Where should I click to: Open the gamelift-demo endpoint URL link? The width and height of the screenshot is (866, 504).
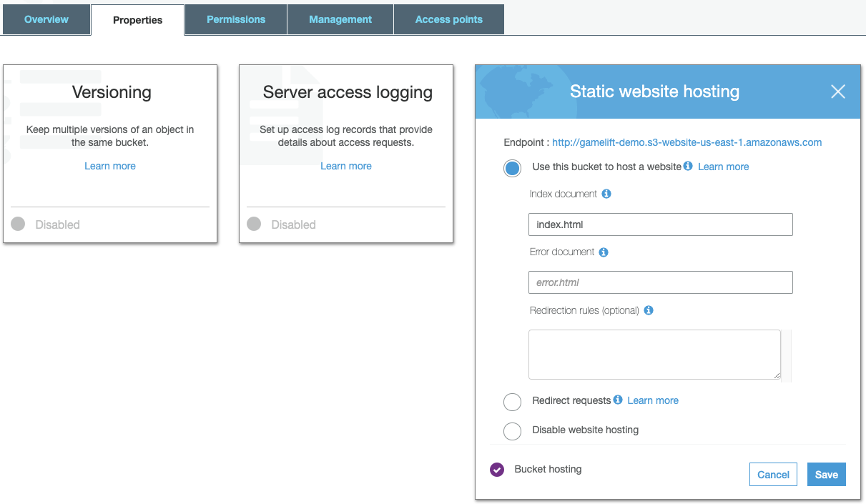687,142
